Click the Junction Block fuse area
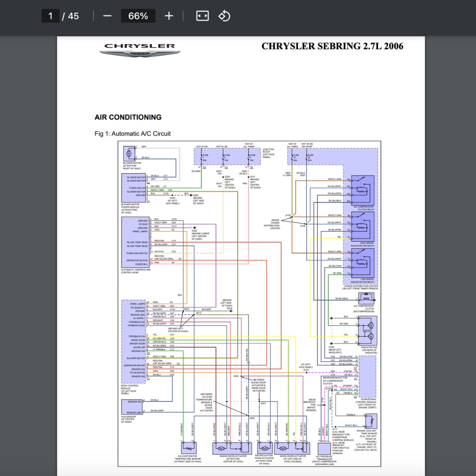476x476 pixels. pos(227,156)
